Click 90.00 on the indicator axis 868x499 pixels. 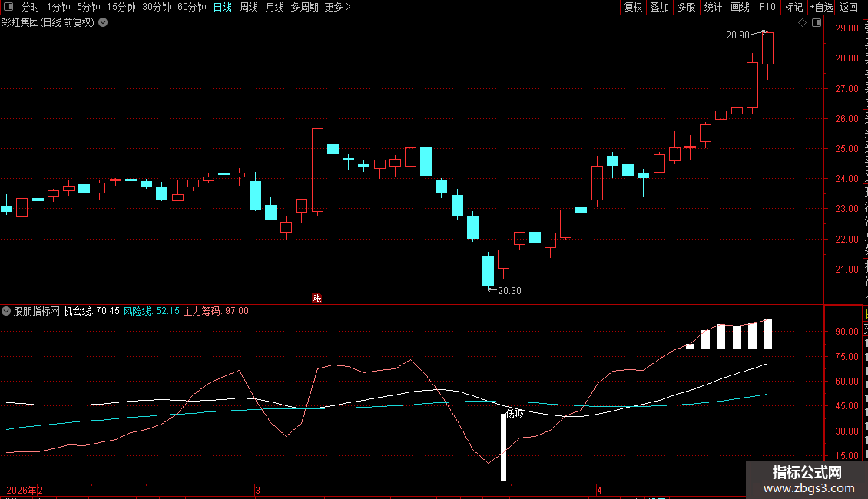point(847,332)
